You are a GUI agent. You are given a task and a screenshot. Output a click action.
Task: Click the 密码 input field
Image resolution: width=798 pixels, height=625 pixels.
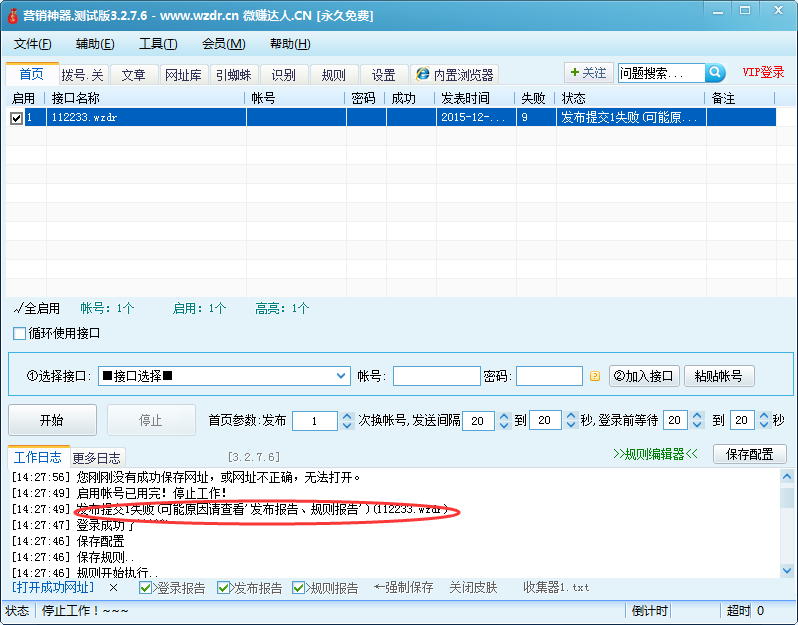pyautogui.click(x=549, y=376)
